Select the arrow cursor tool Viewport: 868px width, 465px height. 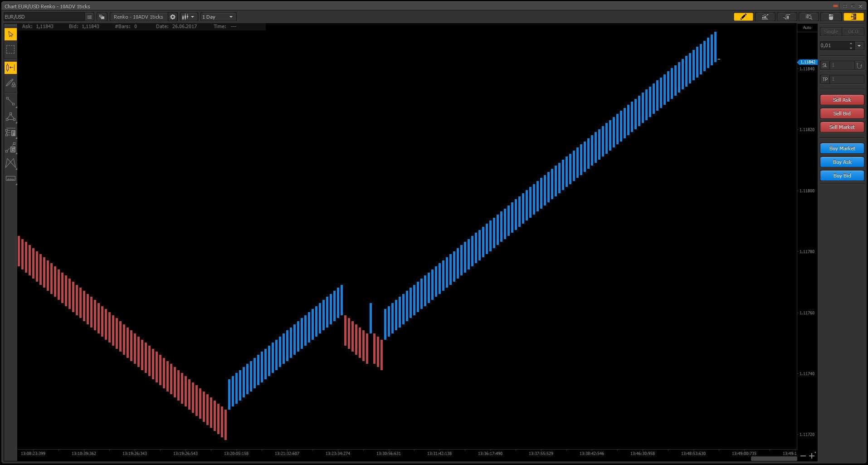point(10,34)
